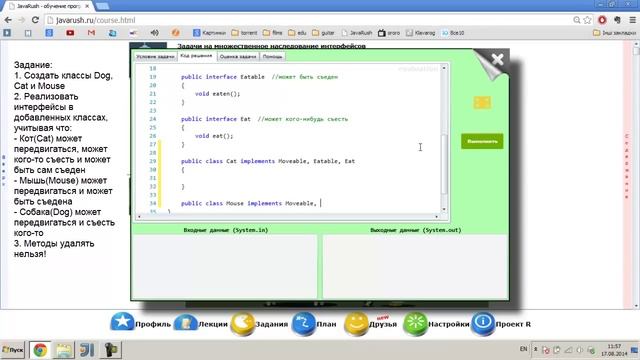Open the Проект R info icon
Viewport: 640px width, 360px height.
483,324
